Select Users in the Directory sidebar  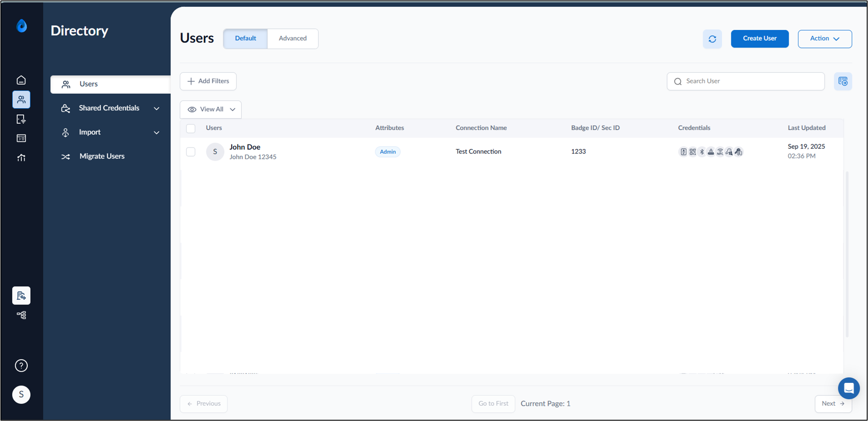pos(110,84)
